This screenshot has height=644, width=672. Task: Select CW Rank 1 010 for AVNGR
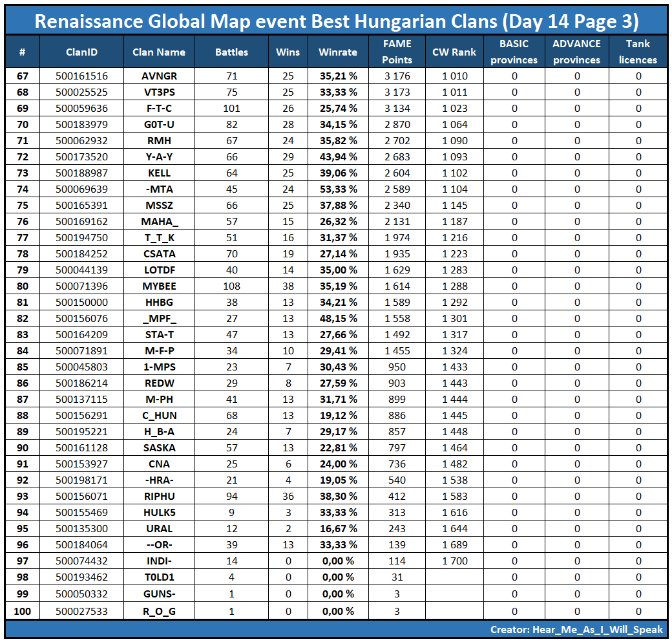click(x=455, y=76)
